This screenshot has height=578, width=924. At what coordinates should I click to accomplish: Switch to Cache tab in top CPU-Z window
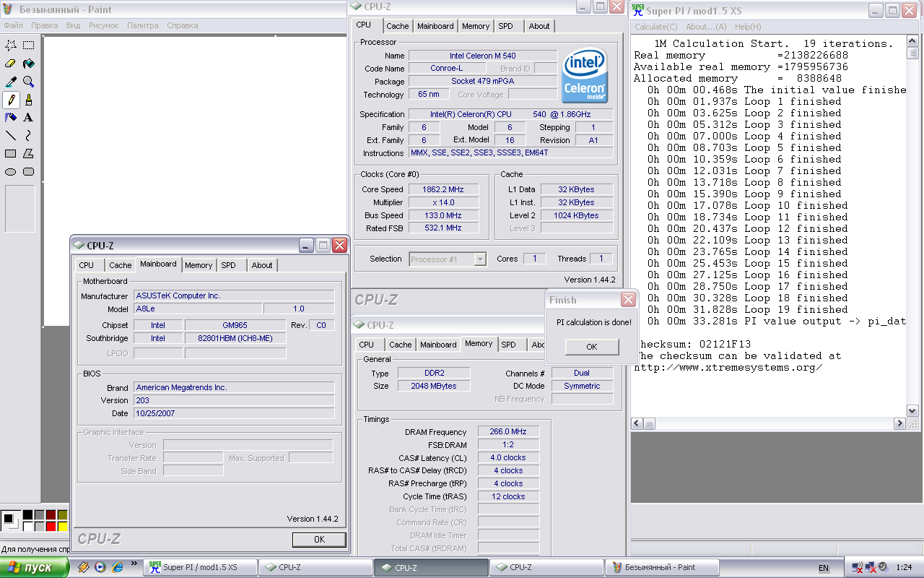pos(397,26)
